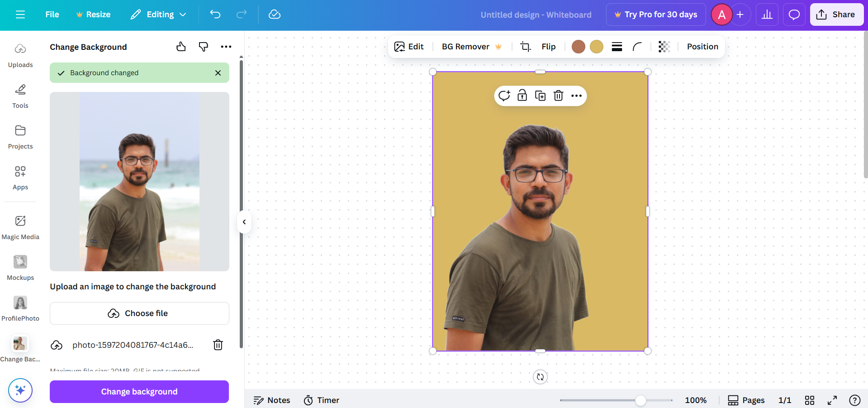Lock the selected image
This screenshot has height=408, width=868.
(x=522, y=96)
